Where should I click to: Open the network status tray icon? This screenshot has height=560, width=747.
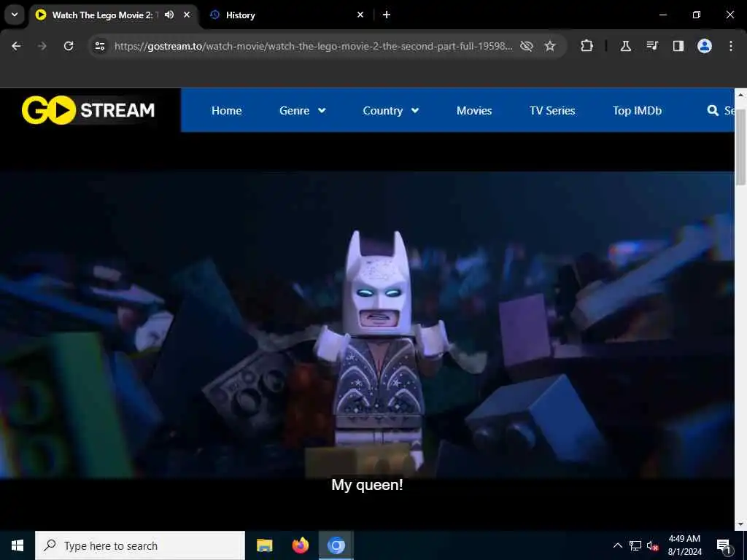pos(635,545)
